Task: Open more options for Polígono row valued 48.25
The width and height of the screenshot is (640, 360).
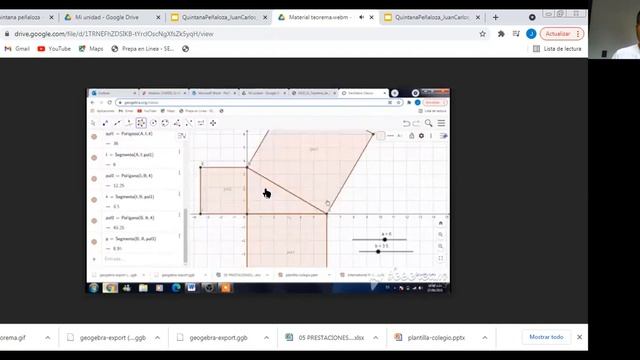Action: pyautogui.click(x=179, y=215)
